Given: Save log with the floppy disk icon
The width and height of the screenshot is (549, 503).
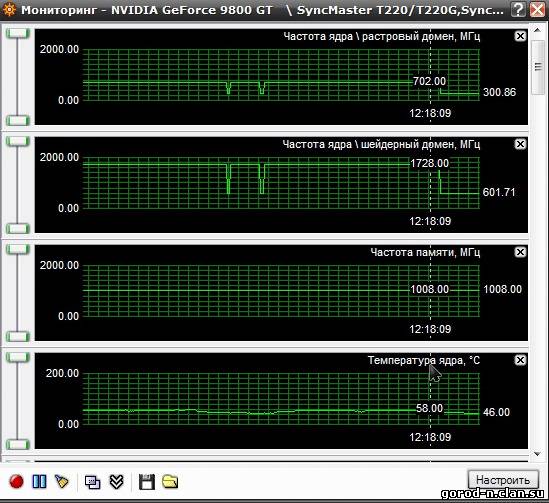Looking at the screenshot, I should (147, 482).
